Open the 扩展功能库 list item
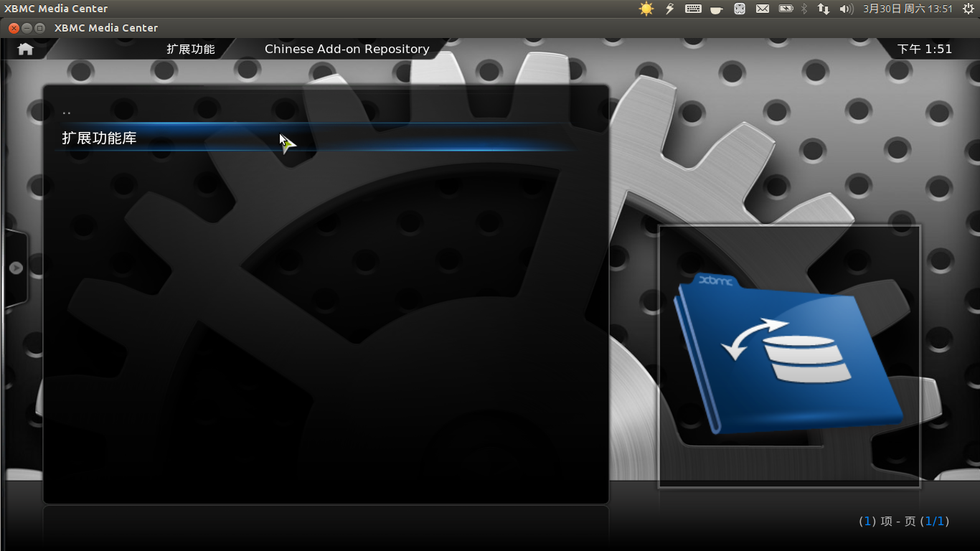The image size is (980, 551). [316, 138]
